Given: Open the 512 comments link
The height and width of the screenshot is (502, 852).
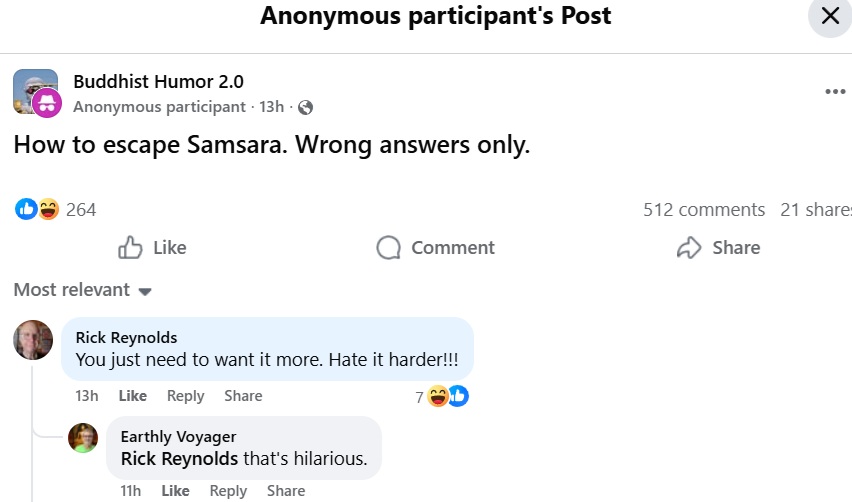Looking at the screenshot, I should [704, 210].
